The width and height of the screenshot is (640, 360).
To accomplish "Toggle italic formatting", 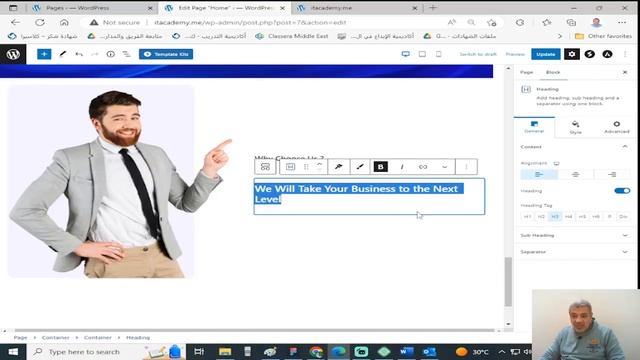I will tap(402, 167).
